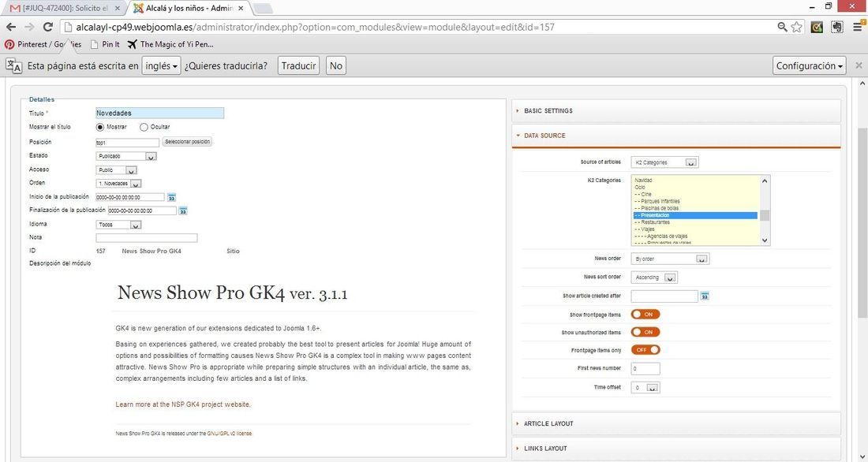Switch to the Gmail tab
This screenshot has width=868, height=462.
tap(64, 9)
